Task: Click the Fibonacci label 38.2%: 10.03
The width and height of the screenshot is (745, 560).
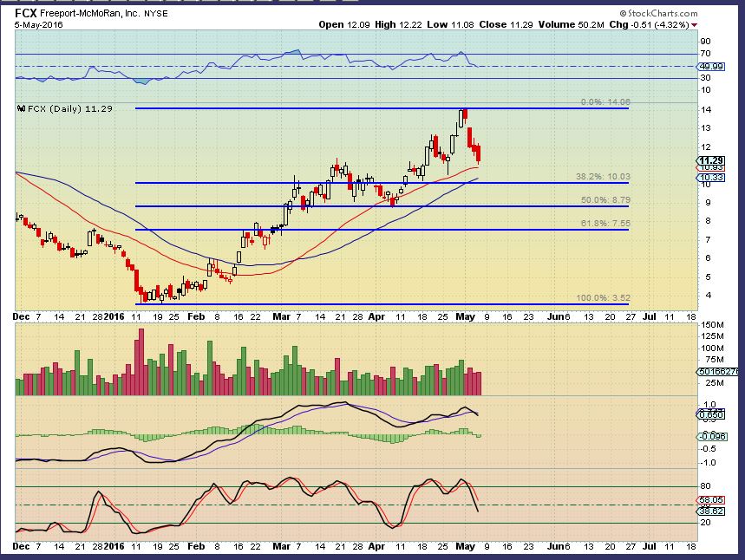Action: tap(603, 176)
